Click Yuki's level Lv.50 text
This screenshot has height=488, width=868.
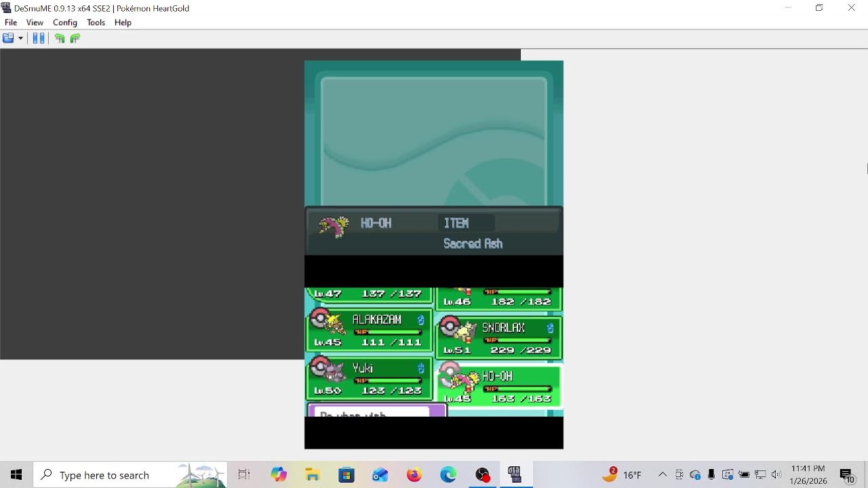[328, 391]
